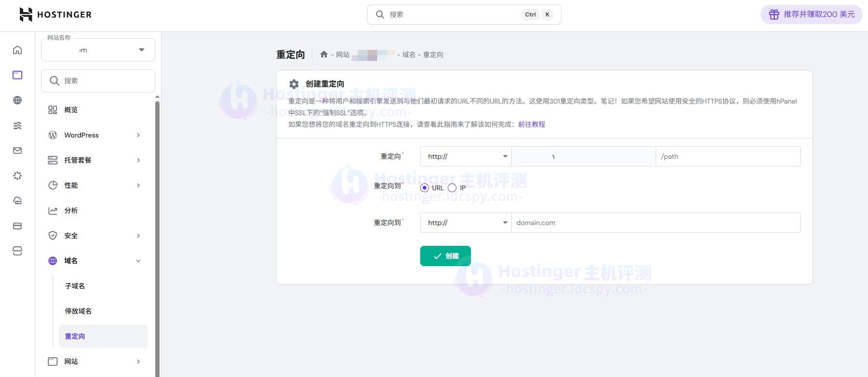Click the home icon in left rail
The height and width of the screenshot is (377, 868).
[17, 50]
